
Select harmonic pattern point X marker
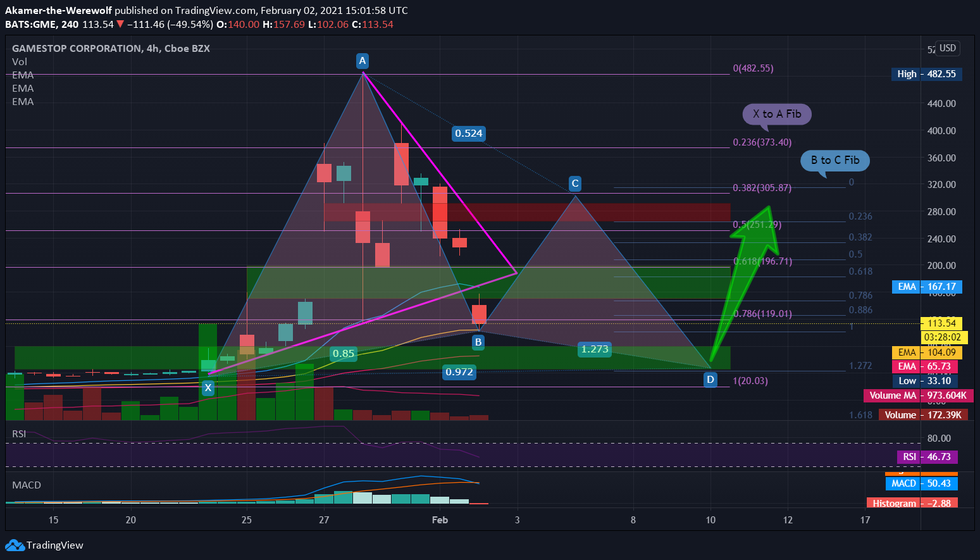click(x=208, y=388)
